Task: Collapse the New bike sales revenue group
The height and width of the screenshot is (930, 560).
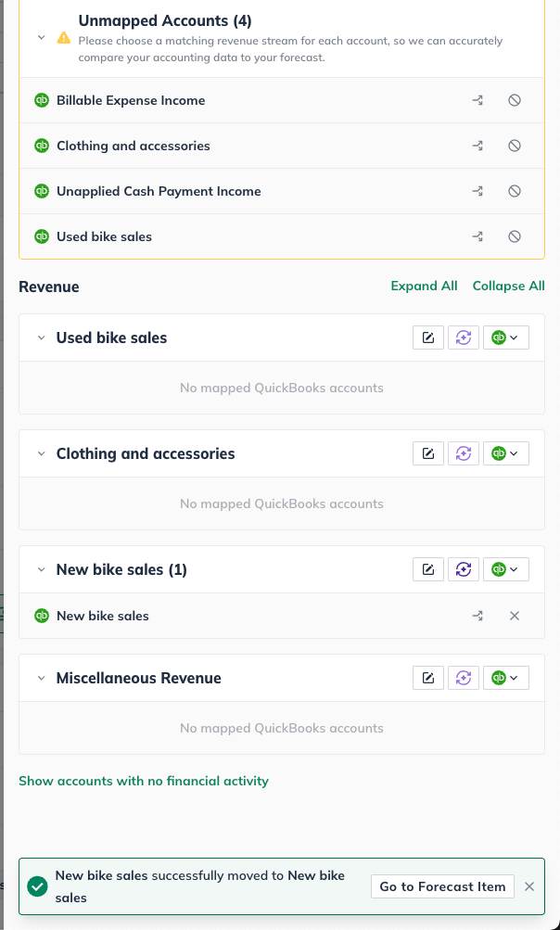Action: click(x=41, y=569)
